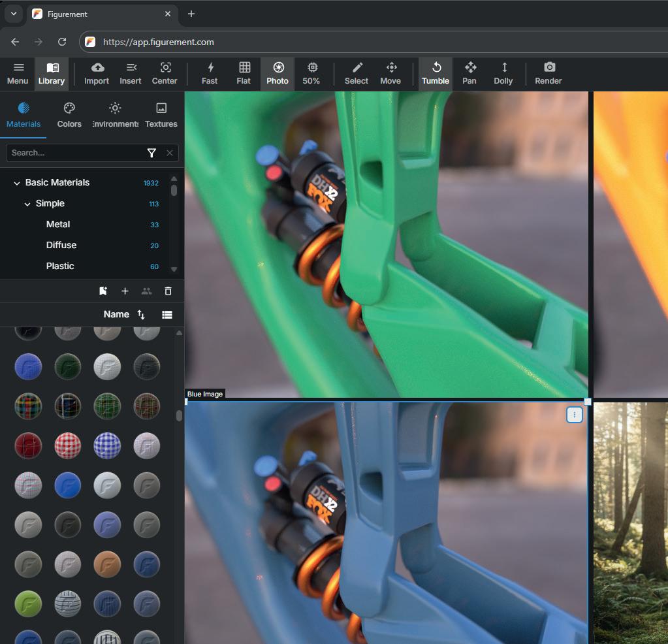Image resolution: width=668 pixels, height=644 pixels.
Task: Open the Textures tab
Action: click(x=161, y=114)
